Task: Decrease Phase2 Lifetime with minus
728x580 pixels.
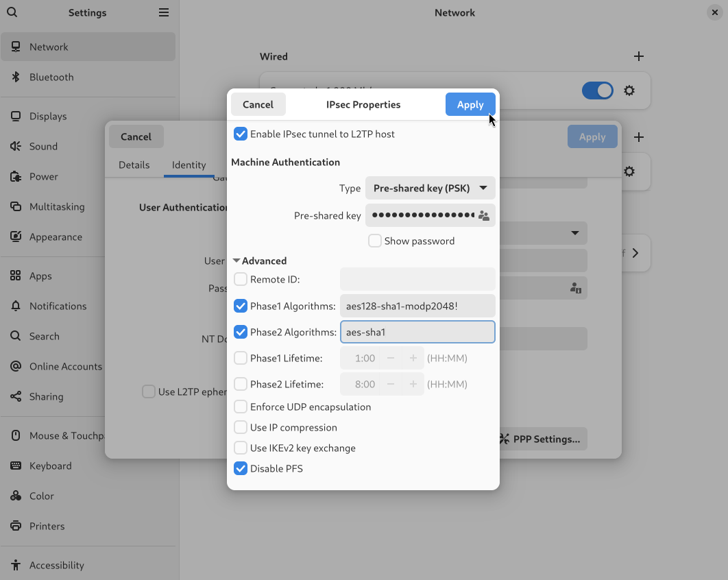Action: [391, 384]
